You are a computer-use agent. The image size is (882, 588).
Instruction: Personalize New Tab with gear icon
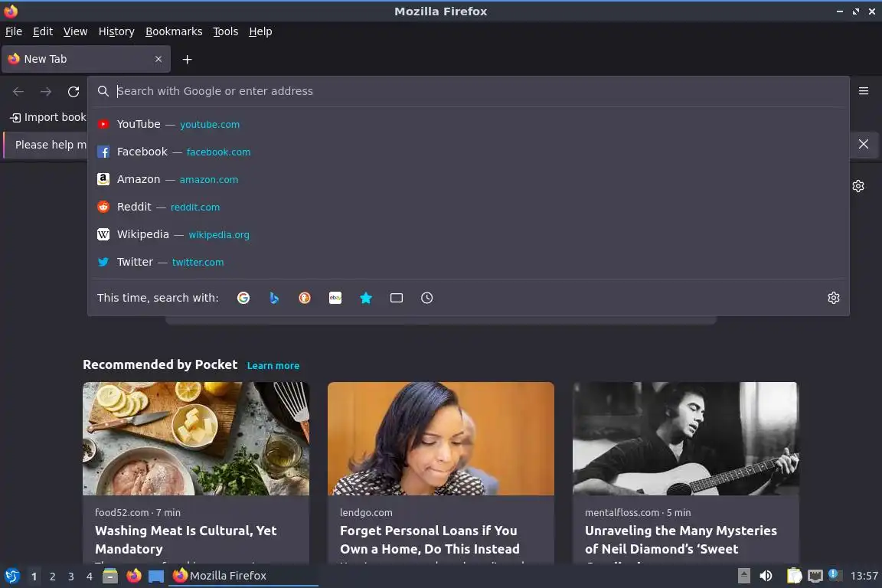857,186
